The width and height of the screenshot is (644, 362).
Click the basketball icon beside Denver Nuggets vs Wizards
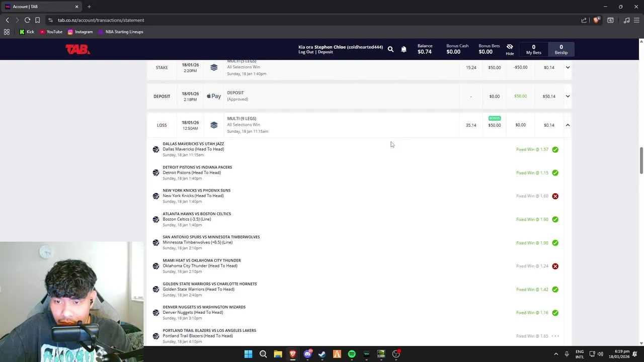pos(156,312)
